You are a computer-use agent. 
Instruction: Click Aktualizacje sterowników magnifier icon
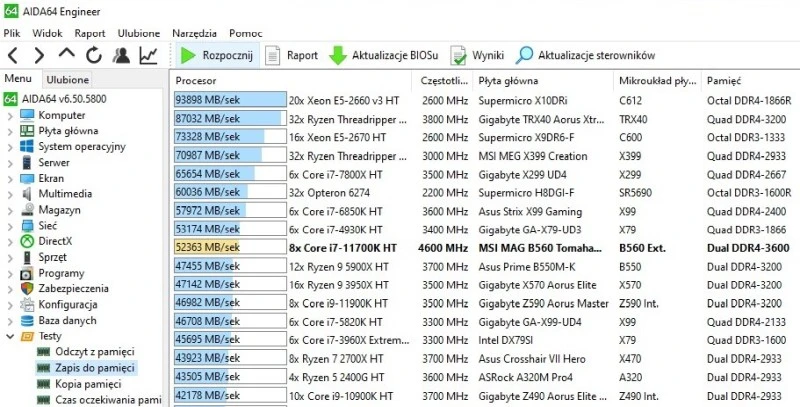tap(524, 56)
